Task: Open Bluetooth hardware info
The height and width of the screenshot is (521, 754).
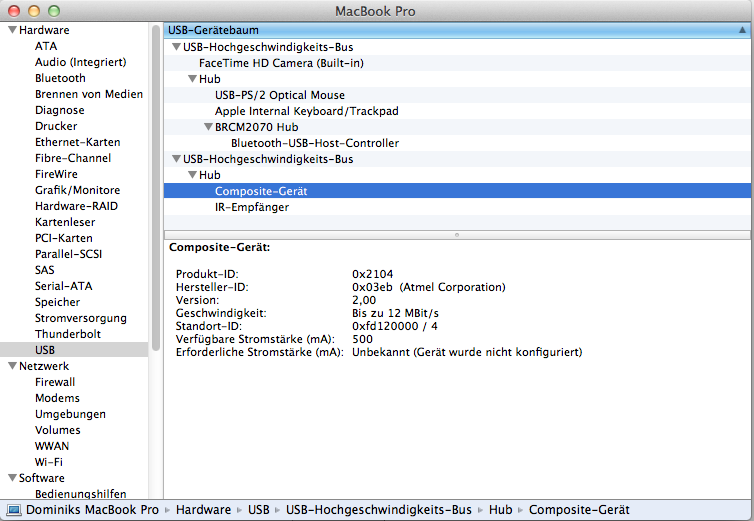Action: (60, 78)
